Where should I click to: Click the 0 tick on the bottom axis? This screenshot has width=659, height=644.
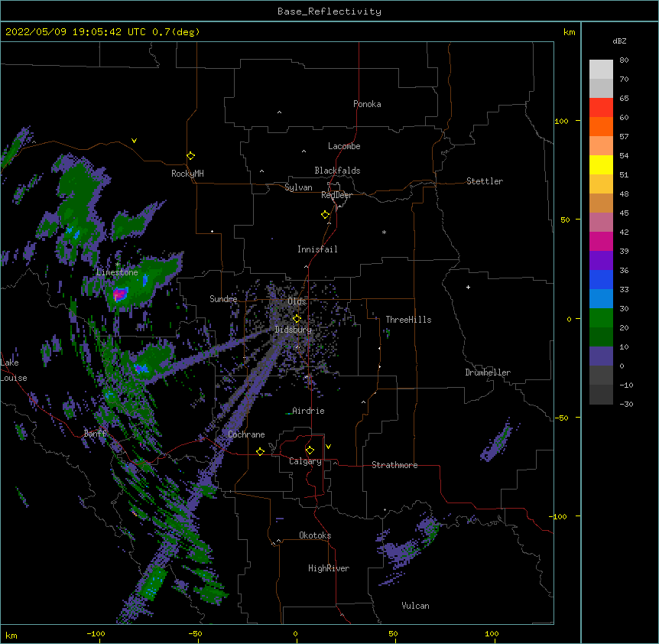pyautogui.click(x=295, y=633)
